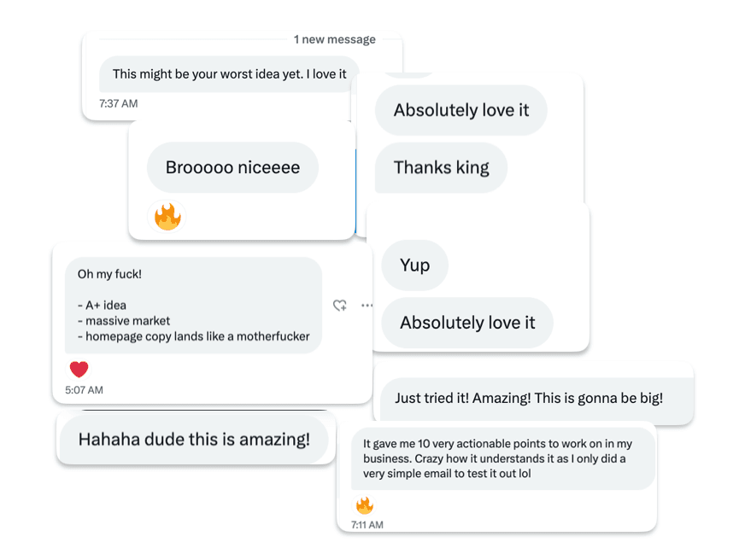Select the "A+ idea" list message bubble

[x=193, y=305]
